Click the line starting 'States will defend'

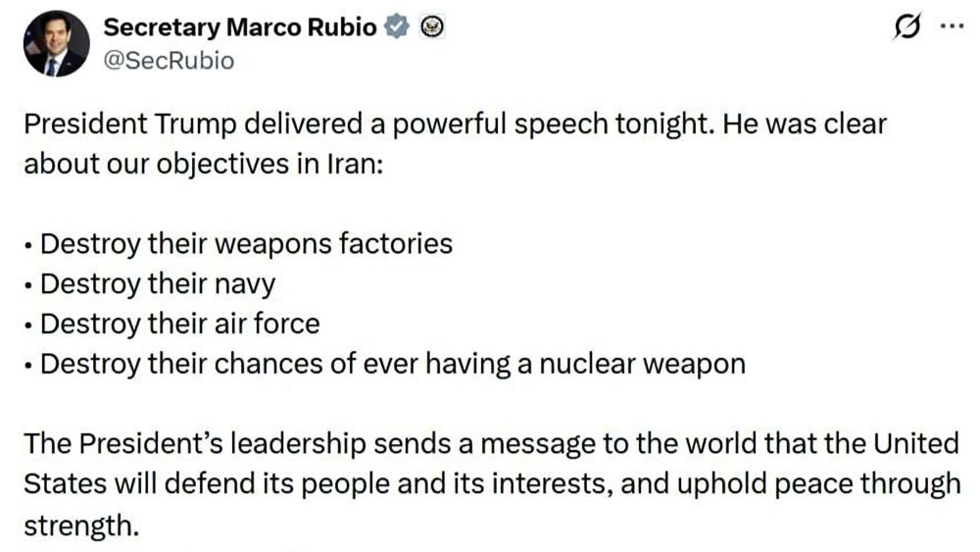coord(490,484)
